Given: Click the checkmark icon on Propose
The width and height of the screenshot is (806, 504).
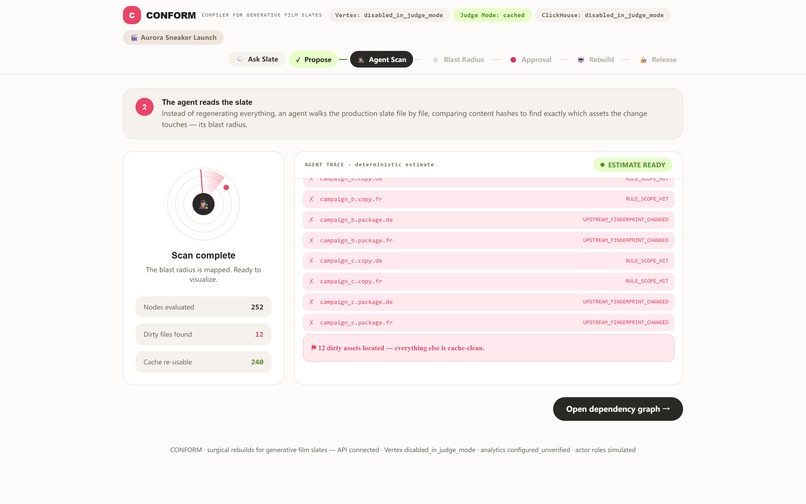Looking at the screenshot, I should pos(298,60).
